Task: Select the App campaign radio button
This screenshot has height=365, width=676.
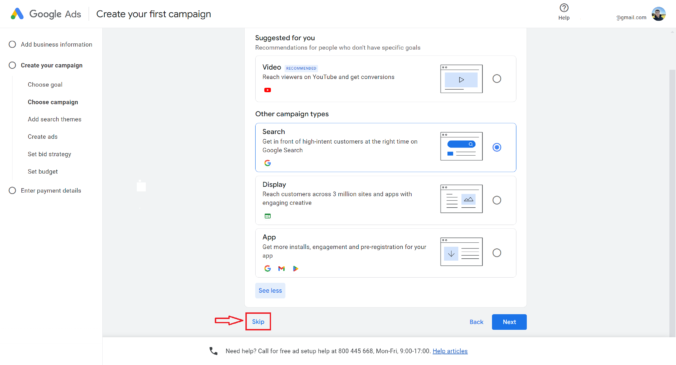Action: pos(497,253)
